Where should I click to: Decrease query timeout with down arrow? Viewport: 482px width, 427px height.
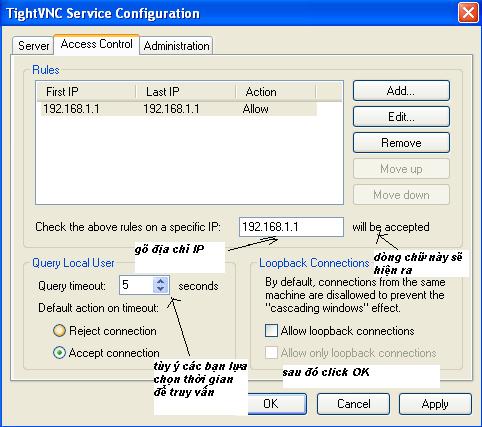tap(161, 289)
